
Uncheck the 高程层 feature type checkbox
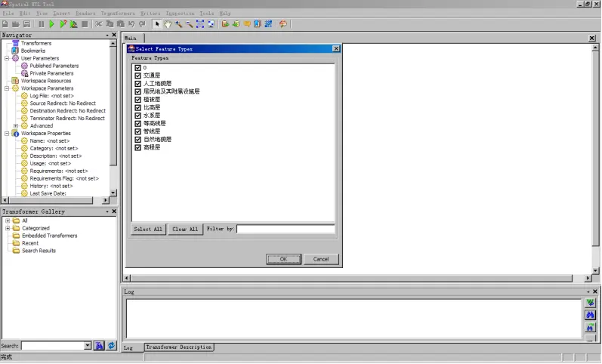click(x=137, y=147)
